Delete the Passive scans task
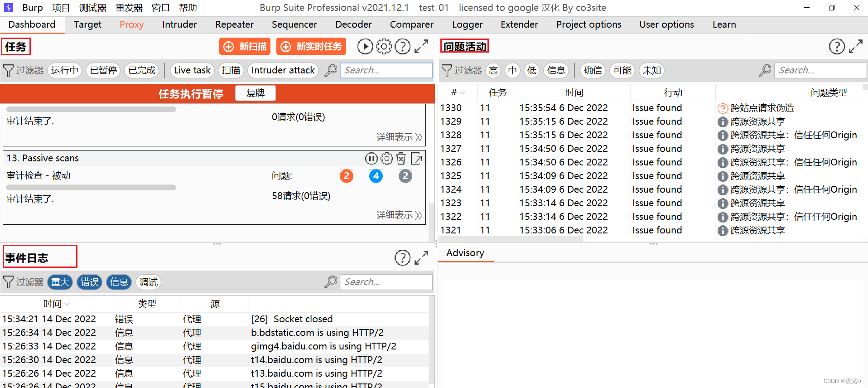The width and height of the screenshot is (868, 388). [401, 158]
